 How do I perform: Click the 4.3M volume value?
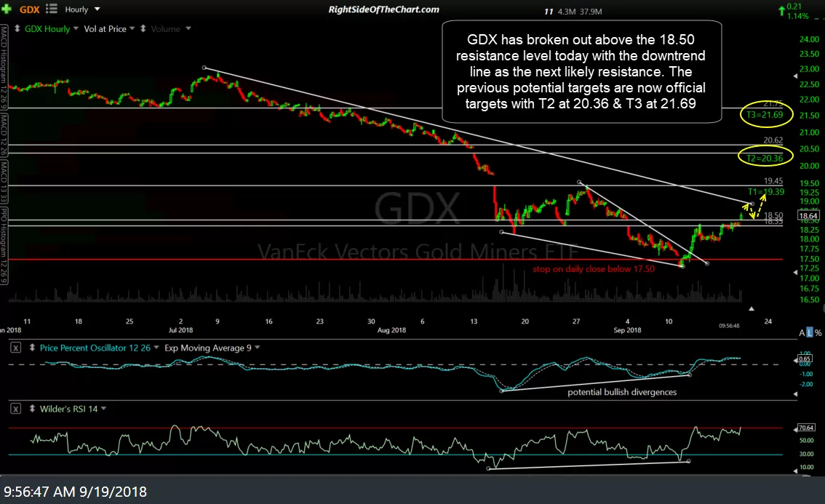567,12
